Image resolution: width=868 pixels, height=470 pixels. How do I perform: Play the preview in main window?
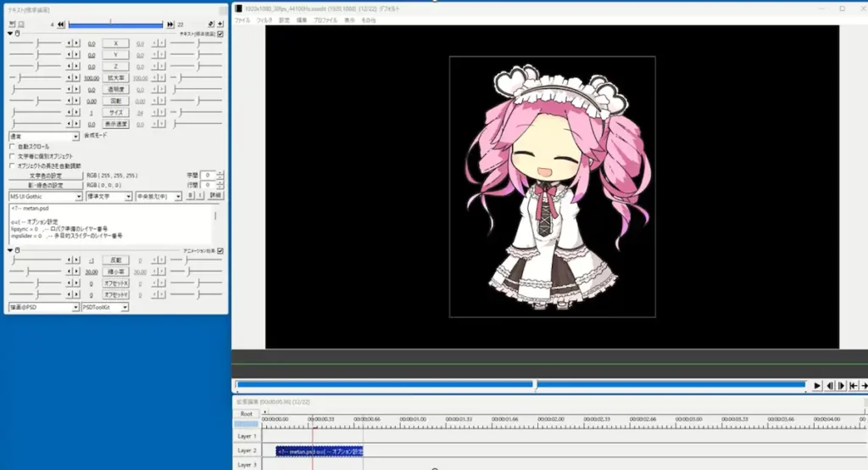(x=817, y=386)
